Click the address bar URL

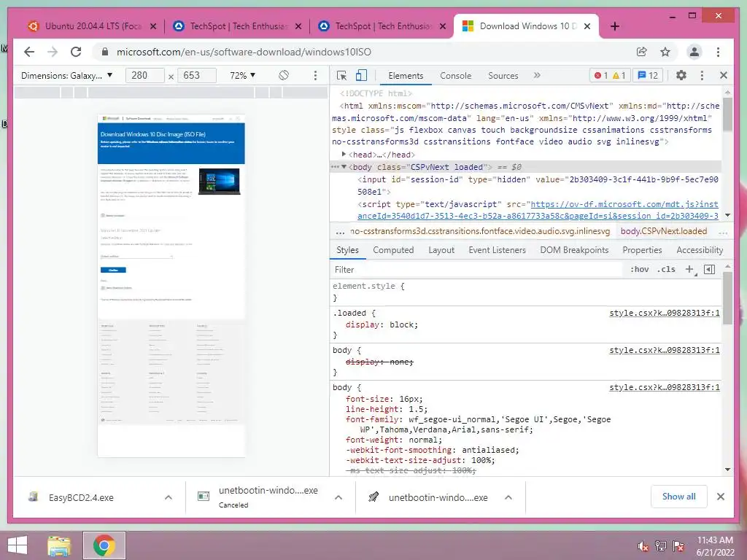pos(244,52)
